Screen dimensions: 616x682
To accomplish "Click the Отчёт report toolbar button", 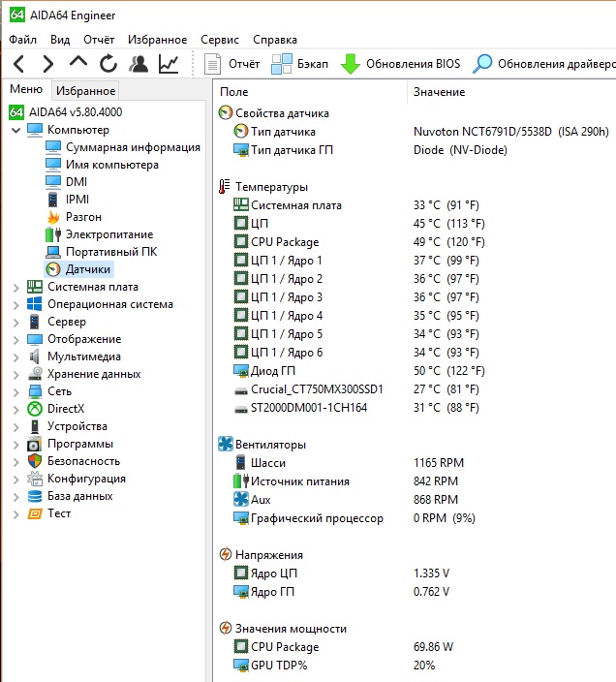I will [x=232, y=64].
